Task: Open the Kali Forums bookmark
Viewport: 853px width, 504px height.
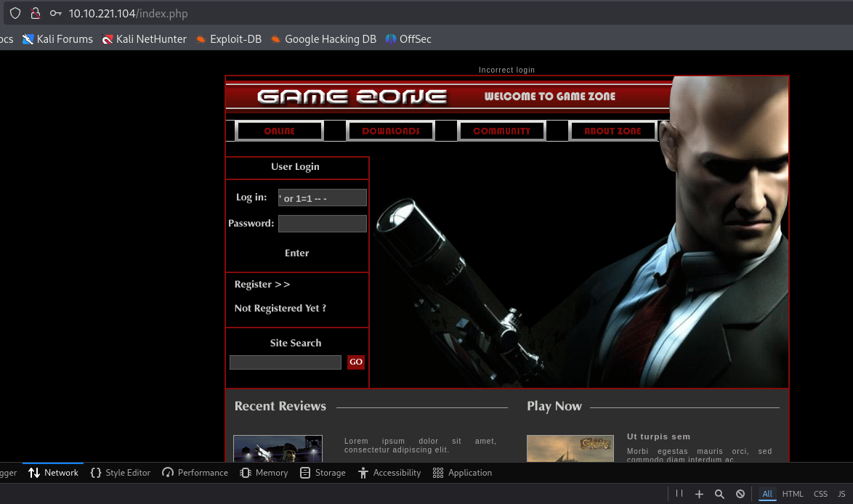Action: (58, 39)
